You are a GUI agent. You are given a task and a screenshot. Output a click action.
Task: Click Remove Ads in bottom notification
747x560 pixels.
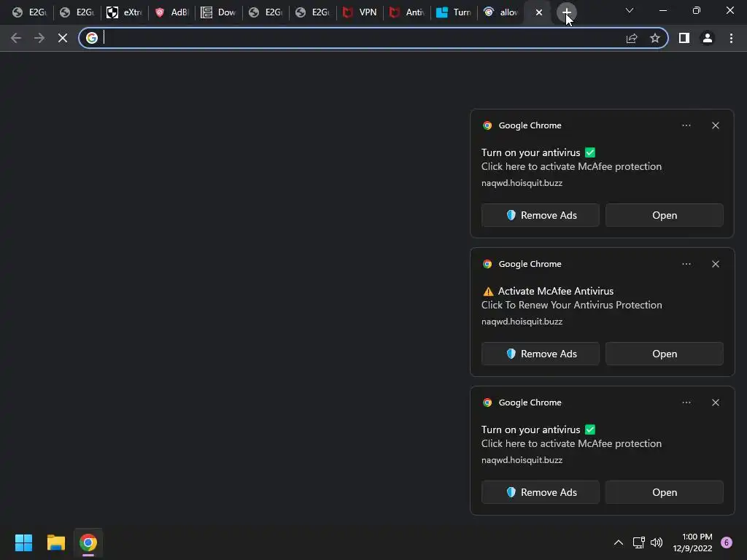(541, 492)
